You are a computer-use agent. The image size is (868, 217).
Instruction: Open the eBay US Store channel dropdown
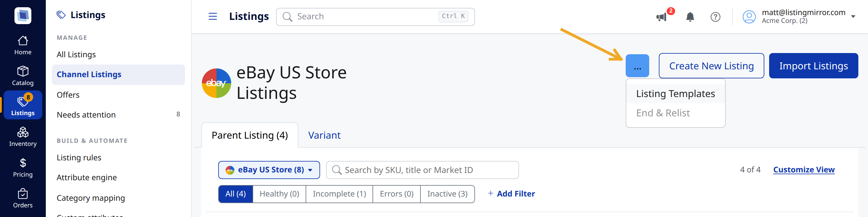coord(269,170)
